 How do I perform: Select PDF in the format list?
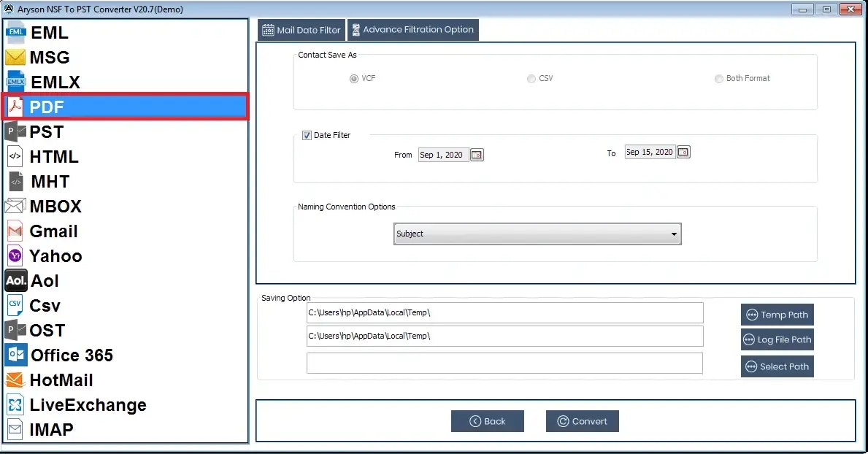tap(126, 107)
